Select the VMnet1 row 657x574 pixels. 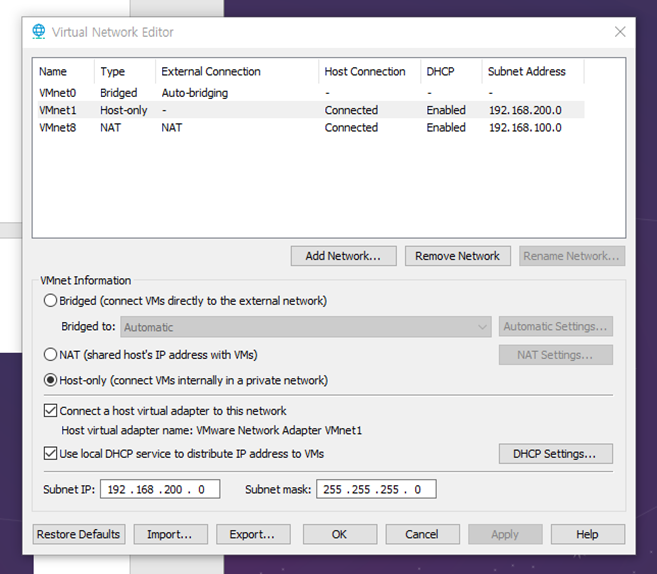[311, 110]
